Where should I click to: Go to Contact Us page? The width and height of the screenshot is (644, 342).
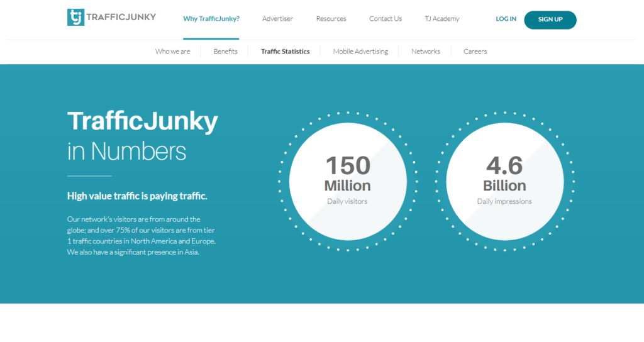[386, 19]
